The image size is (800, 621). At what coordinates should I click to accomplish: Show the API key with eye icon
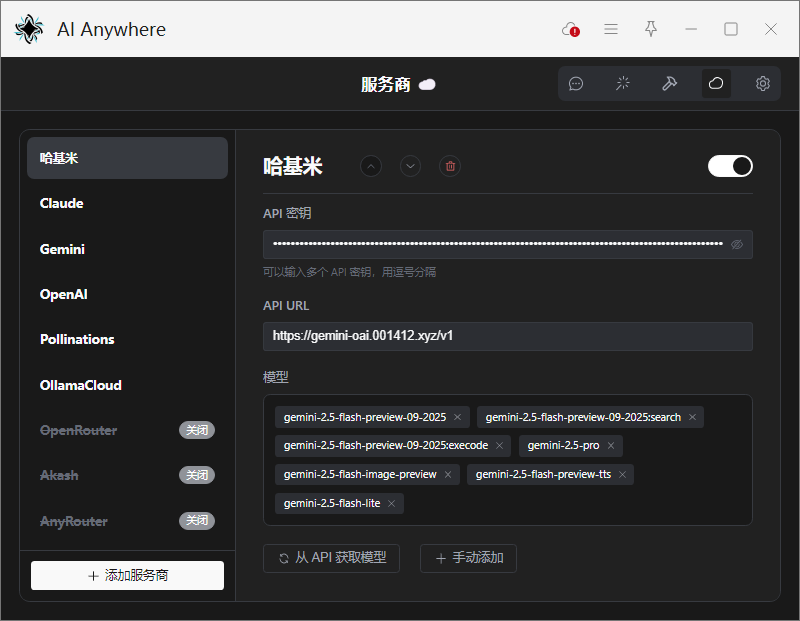click(737, 244)
